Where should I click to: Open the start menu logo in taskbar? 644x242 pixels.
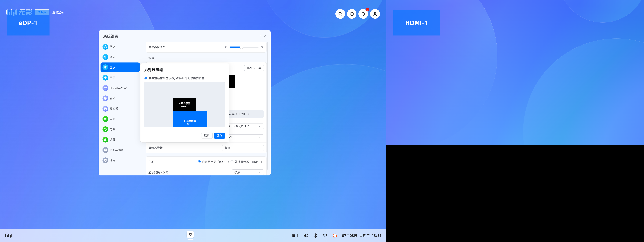9,236
